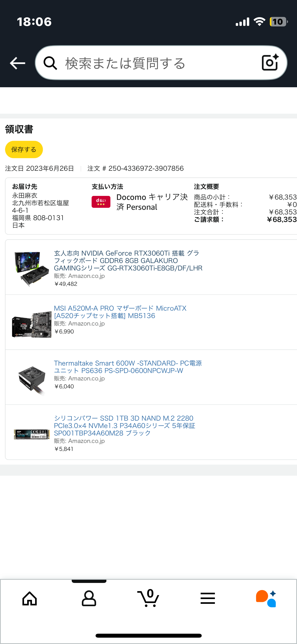The height and width of the screenshot is (644, 297).
Task: Tap the RTX3060Ti graphics card thumbnail
Action: [32, 269]
